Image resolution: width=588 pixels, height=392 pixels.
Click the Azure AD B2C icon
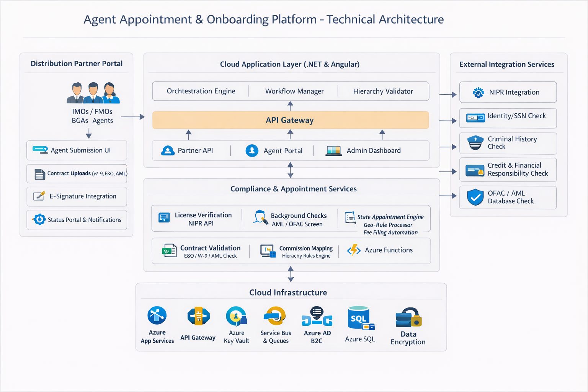click(x=317, y=316)
